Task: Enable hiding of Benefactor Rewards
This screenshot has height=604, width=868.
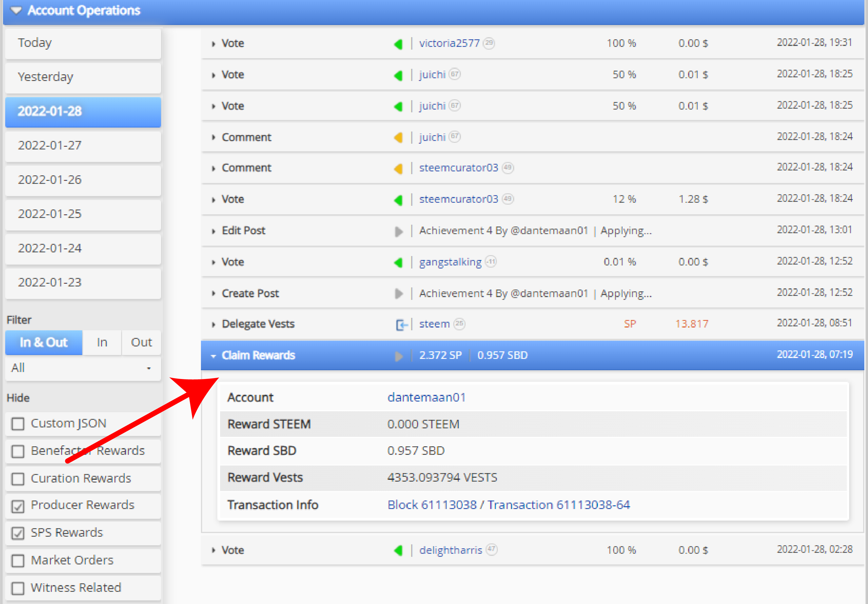Action: click(x=18, y=451)
